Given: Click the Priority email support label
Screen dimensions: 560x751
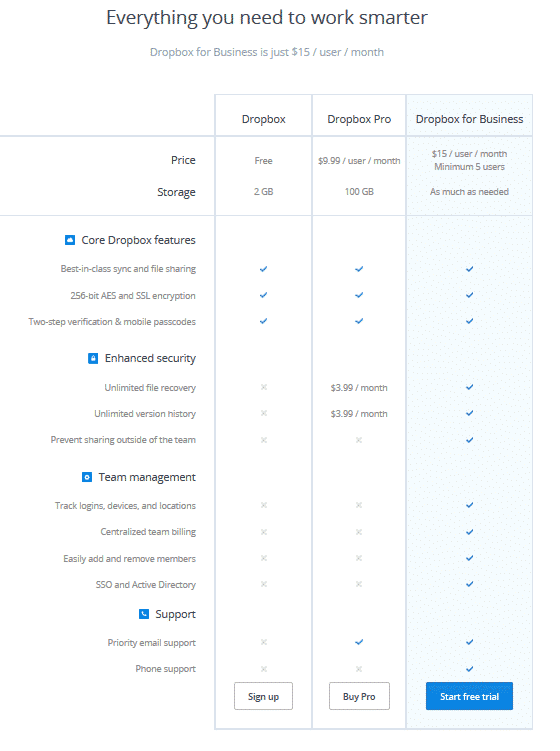Looking at the screenshot, I should point(151,643).
